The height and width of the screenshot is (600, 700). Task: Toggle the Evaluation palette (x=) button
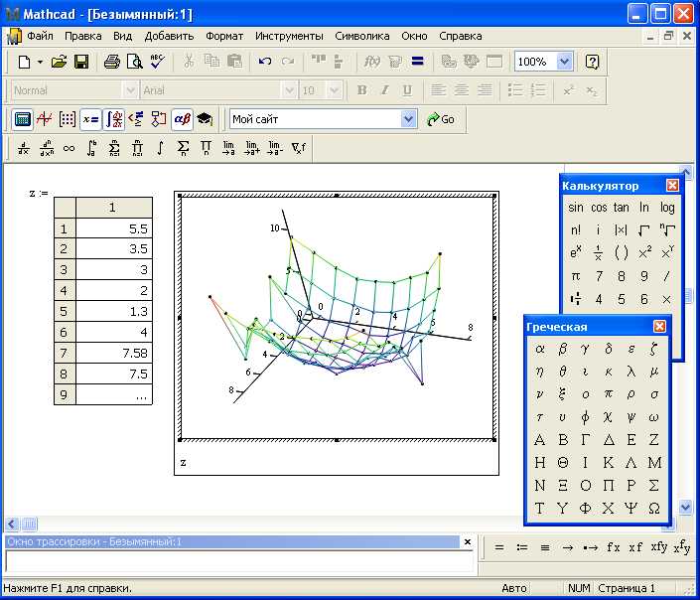90,119
